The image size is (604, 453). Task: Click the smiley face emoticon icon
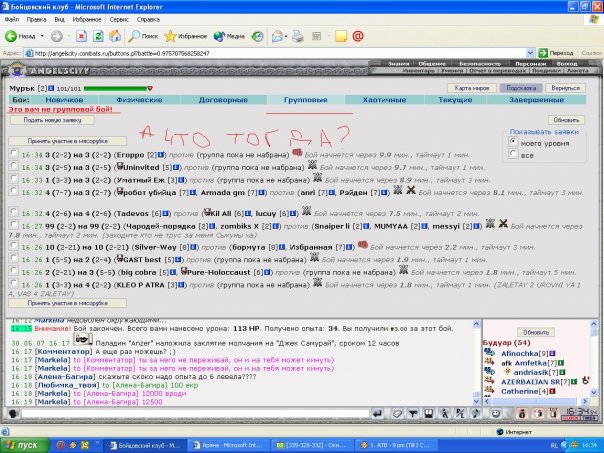click(496, 414)
